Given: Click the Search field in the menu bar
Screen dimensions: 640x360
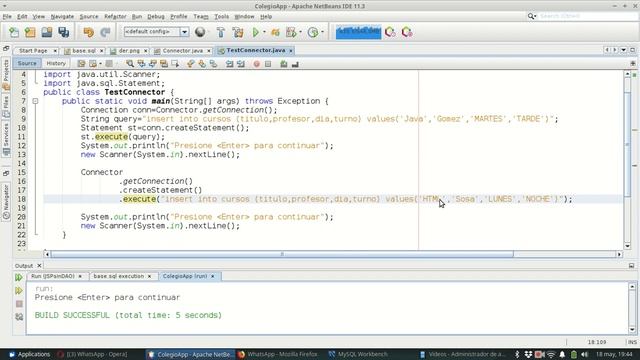Looking at the screenshot, I should pyautogui.click(x=586, y=16).
